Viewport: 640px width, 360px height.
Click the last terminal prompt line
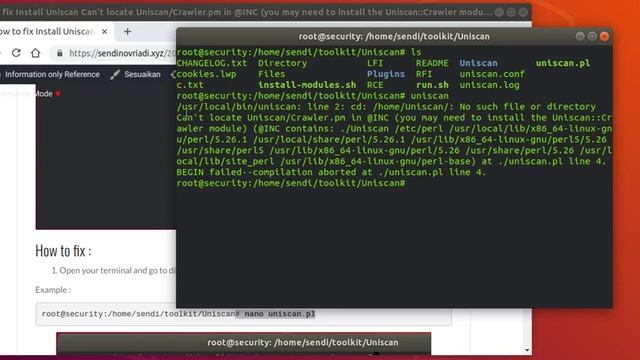pos(291,183)
